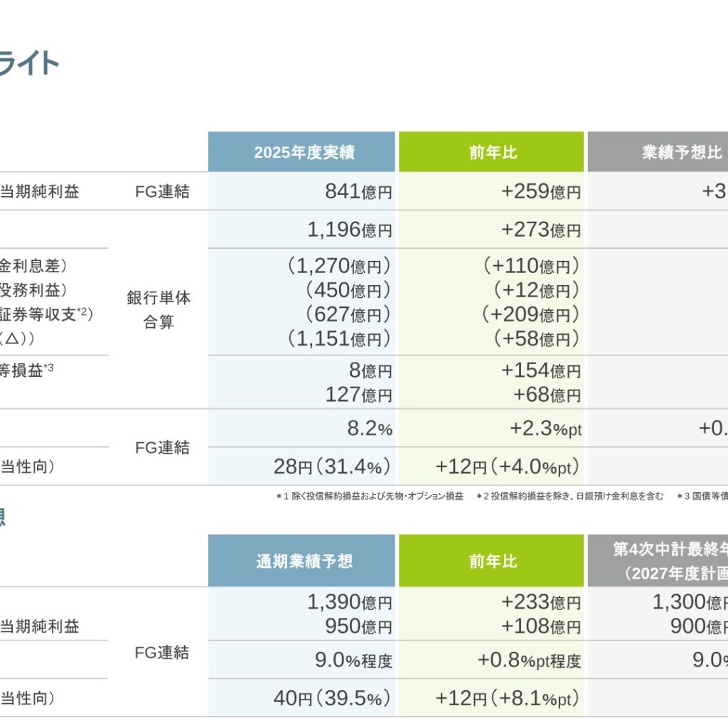Click the green 前年比 header in upper table

click(491, 152)
